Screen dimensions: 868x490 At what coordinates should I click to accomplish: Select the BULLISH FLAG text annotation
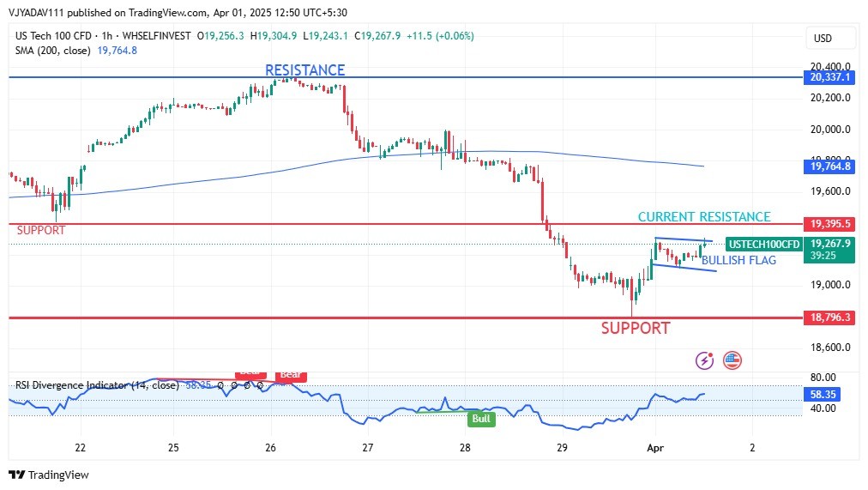click(x=738, y=260)
